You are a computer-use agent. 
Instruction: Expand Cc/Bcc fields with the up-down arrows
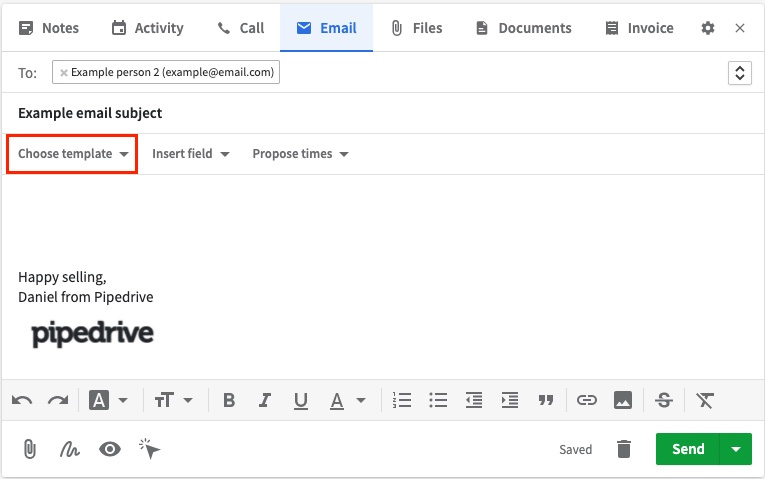click(x=740, y=73)
